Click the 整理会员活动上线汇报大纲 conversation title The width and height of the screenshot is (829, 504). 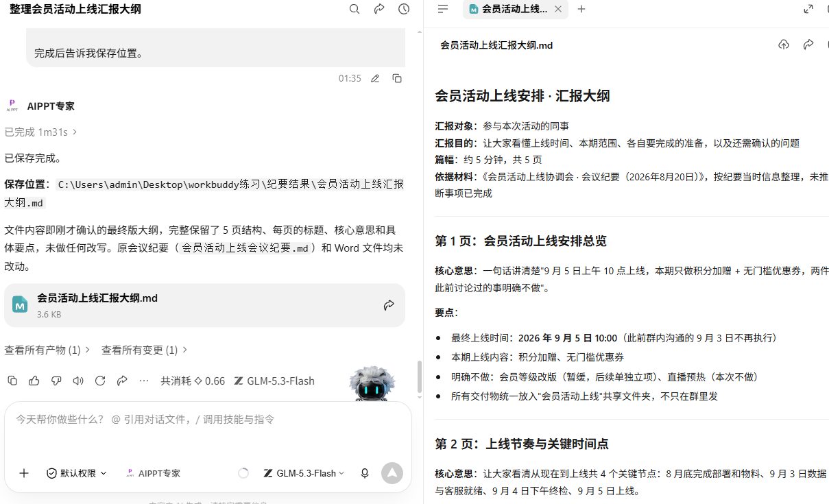75,9
